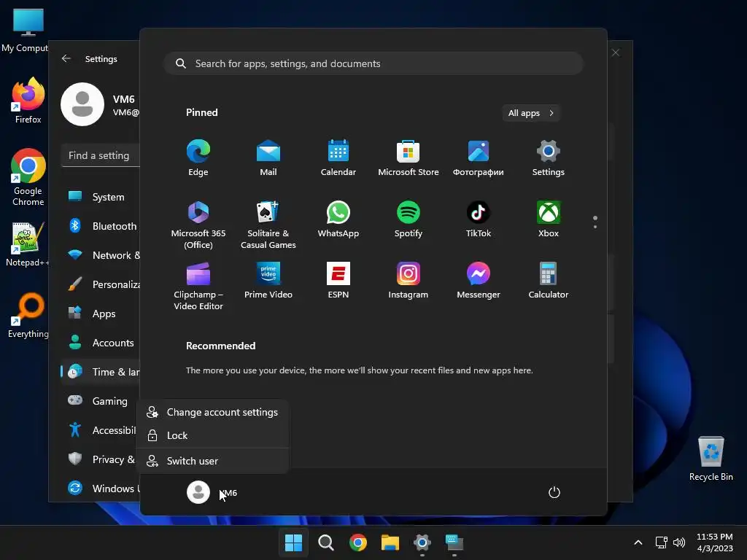Open Chrome from the taskbar
The image size is (747, 560).
(x=357, y=542)
